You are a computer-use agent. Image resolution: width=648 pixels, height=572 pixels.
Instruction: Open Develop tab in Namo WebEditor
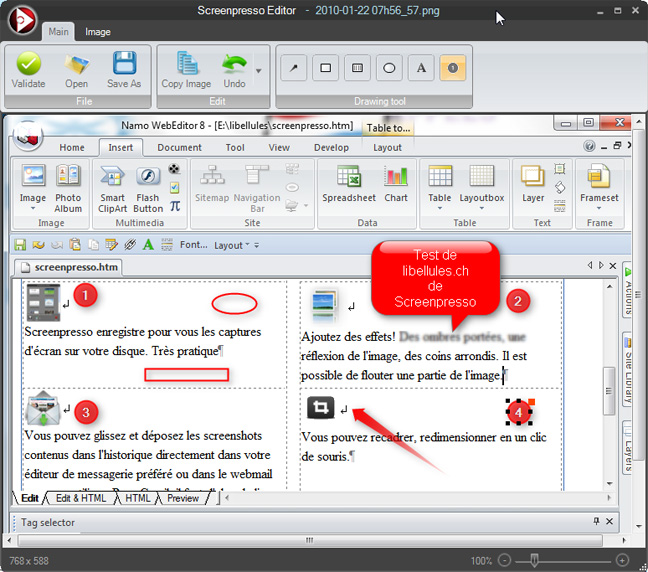point(331,148)
